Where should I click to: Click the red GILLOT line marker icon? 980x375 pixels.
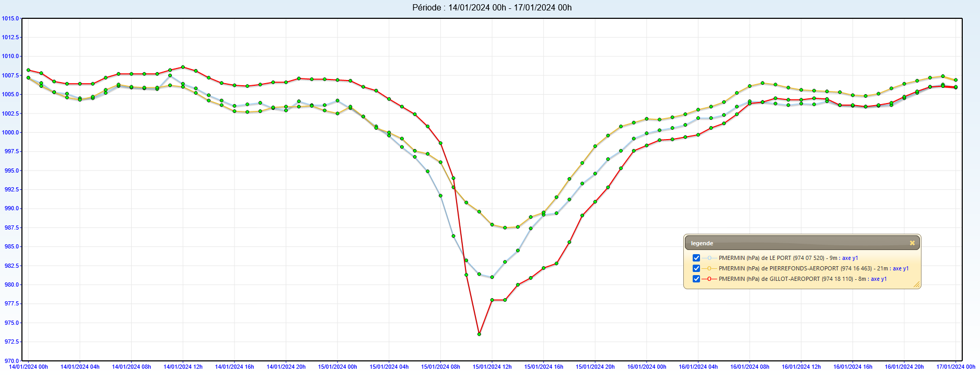click(709, 279)
